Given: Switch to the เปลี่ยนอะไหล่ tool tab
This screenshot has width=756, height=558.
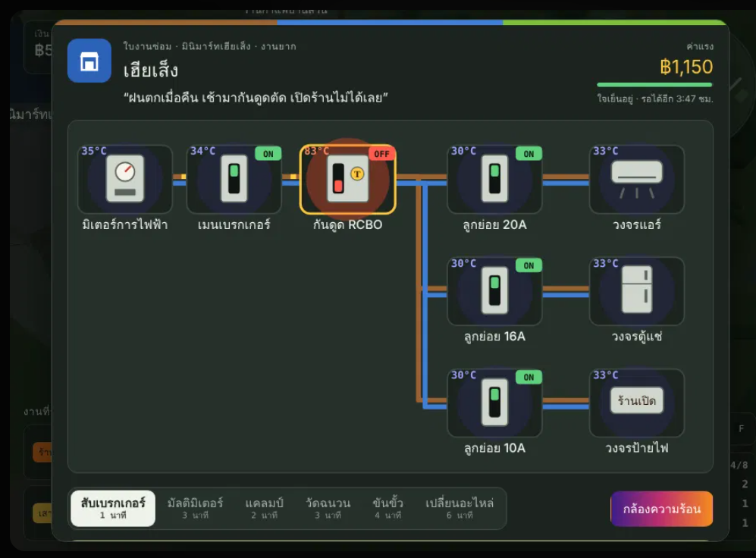Looking at the screenshot, I should [459, 509].
